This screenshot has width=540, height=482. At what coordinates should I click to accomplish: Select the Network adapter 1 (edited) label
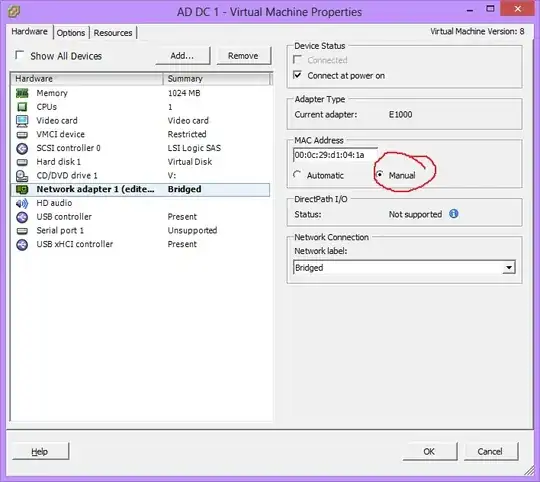(x=95, y=189)
